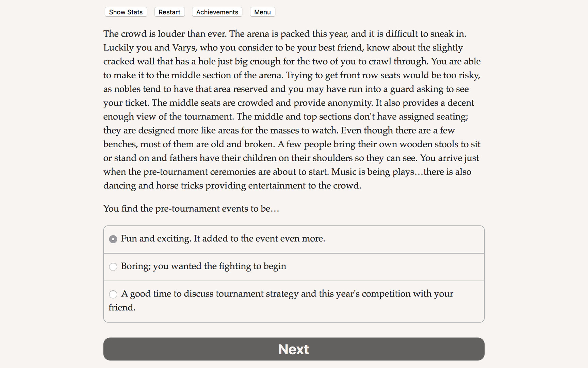This screenshot has height=368, width=588.
Task: Open the game's Menu options
Action: coord(262,12)
